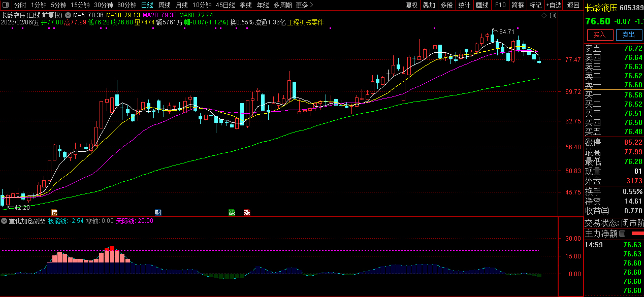Click MA10: 79.13 indicator label
644x297 pixels.
pyautogui.click(x=123, y=15)
